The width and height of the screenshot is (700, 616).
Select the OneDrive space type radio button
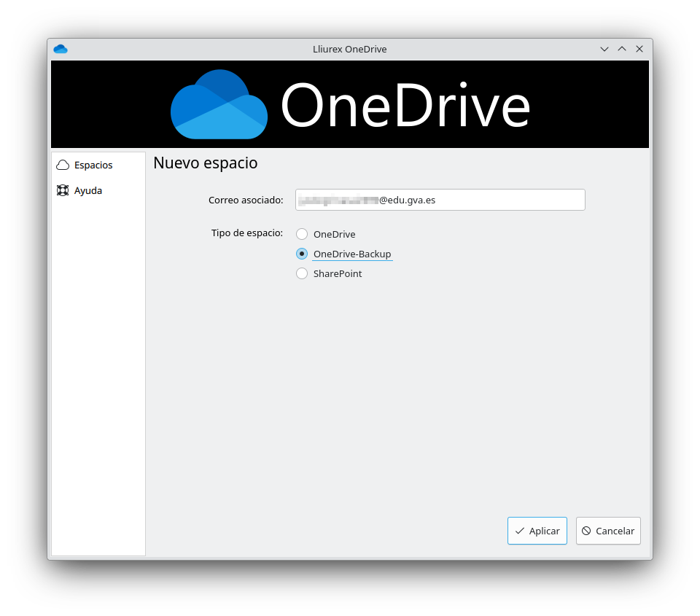302,234
